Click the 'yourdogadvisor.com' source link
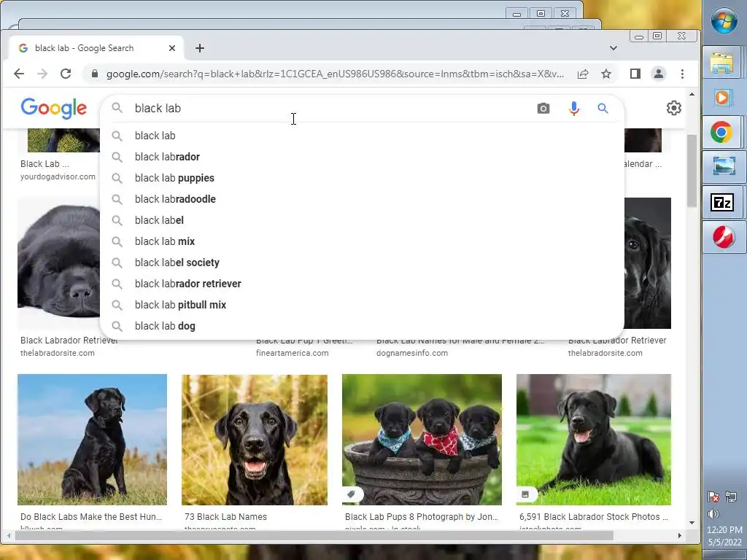 [x=58, y=176]
